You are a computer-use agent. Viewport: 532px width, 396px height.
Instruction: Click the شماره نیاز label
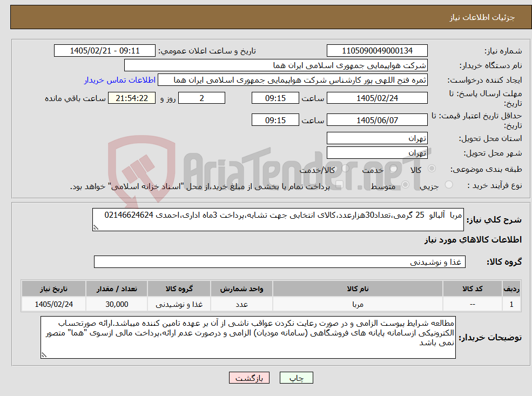pyautogui.click(x=503, y=51)
